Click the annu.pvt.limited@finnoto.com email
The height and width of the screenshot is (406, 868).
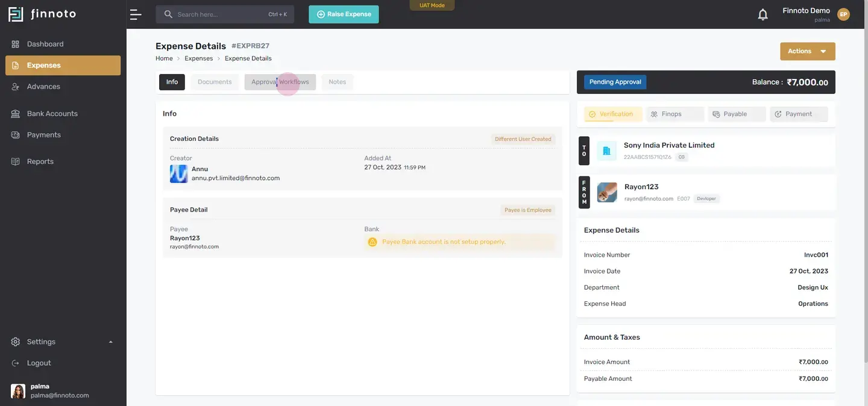point(236,178)
